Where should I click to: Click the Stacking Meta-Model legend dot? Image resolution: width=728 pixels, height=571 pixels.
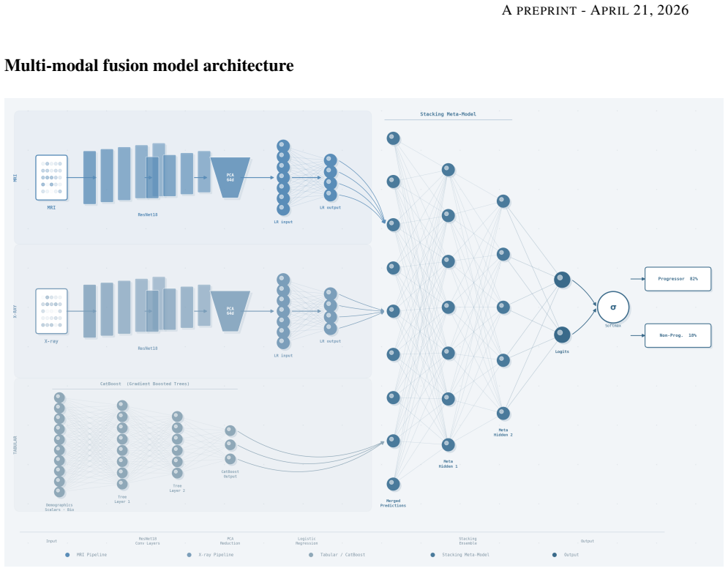[432, 555]
